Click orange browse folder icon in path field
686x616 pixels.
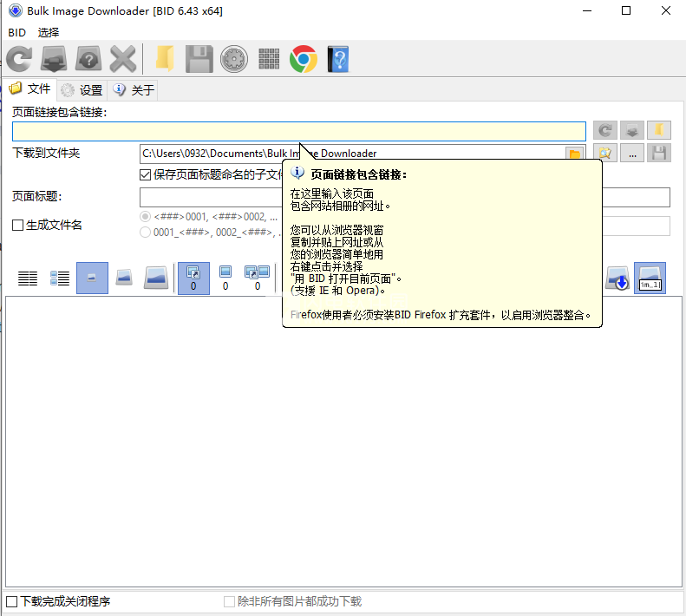click(575, 154)
